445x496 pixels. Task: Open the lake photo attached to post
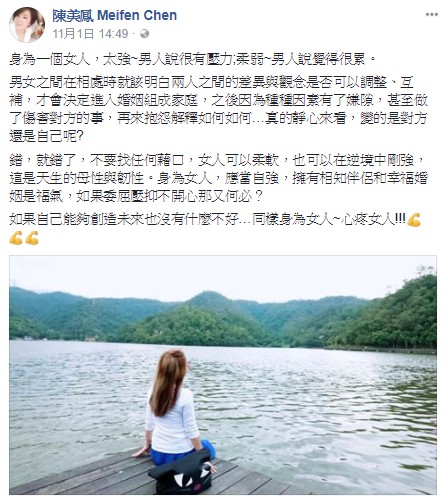click(x=223, y=375)
